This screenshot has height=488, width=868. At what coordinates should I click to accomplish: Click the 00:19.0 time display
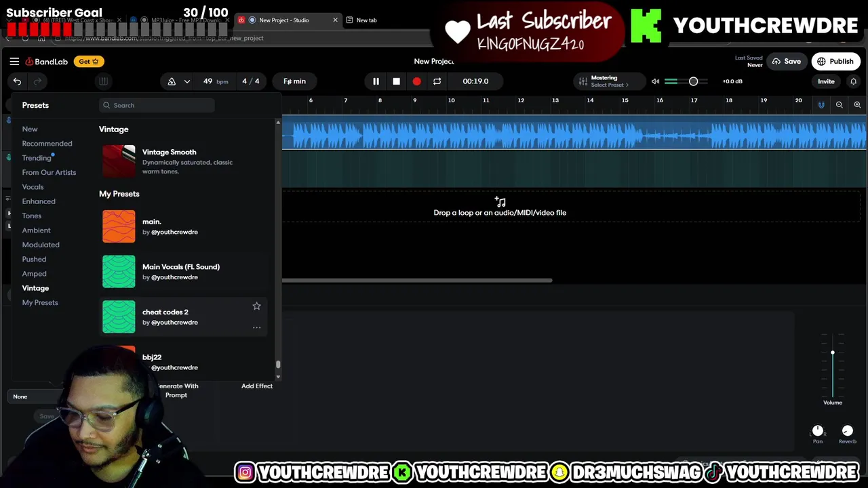click(475, 81)
